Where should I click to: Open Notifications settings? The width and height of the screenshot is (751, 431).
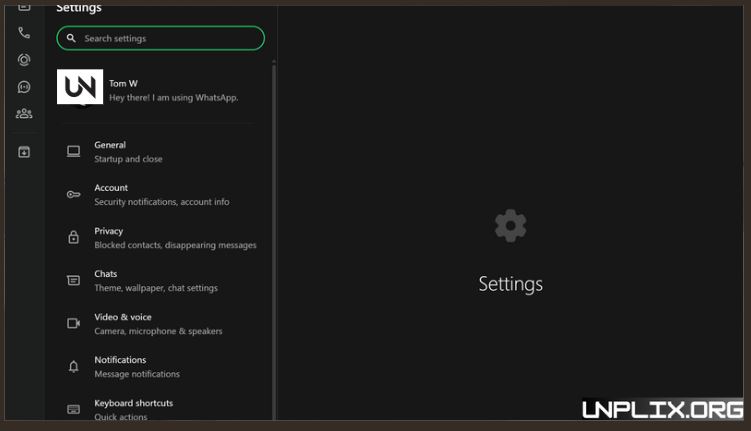[x=160, y=367]
